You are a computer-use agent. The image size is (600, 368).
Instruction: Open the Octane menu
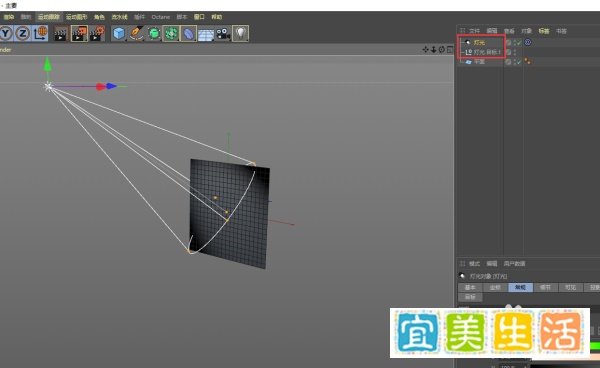click(161, 17)
